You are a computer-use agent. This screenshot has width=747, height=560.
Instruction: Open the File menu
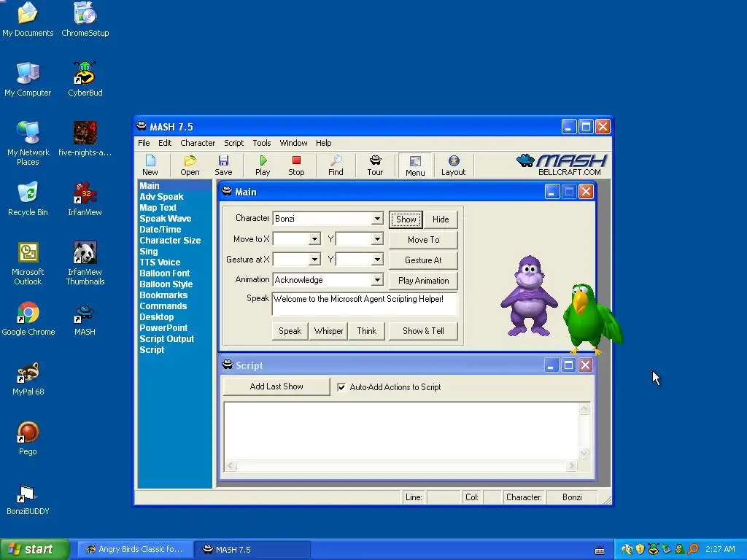[144, 143]
